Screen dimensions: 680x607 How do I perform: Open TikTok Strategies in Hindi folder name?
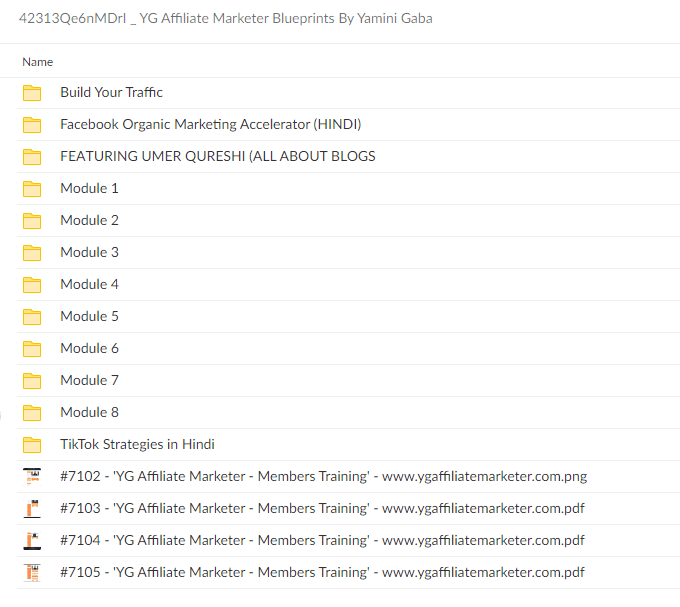pyautogui.click(x=137, y=444)
